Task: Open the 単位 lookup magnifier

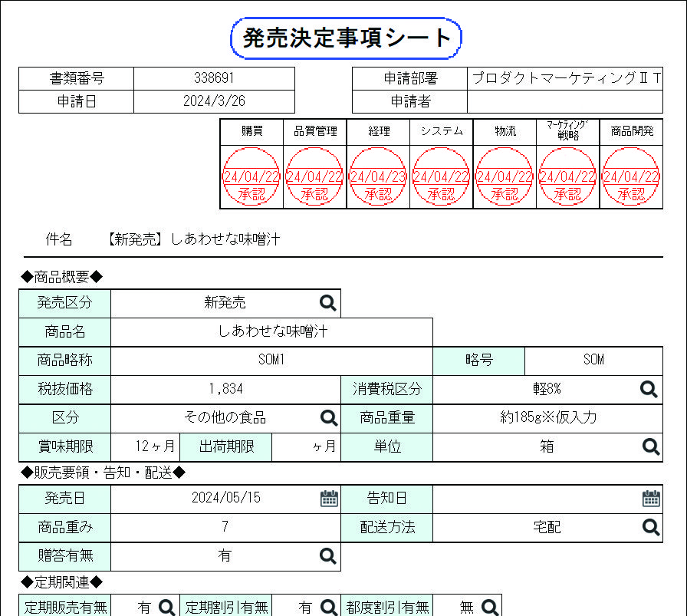Action: 651,446
